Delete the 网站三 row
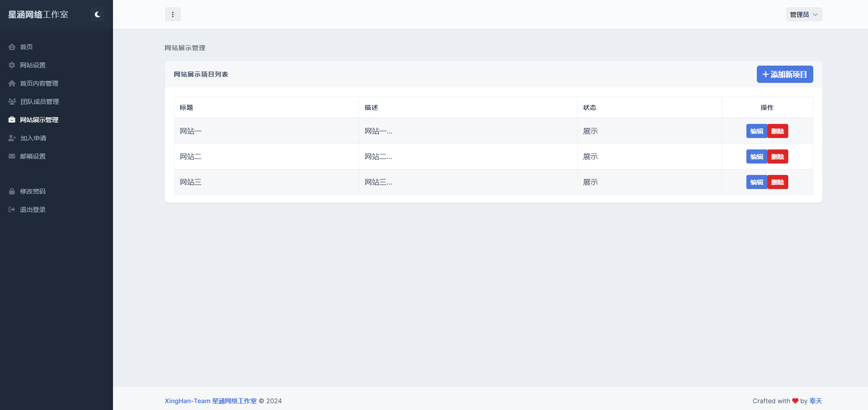 [x=777, y=182]
